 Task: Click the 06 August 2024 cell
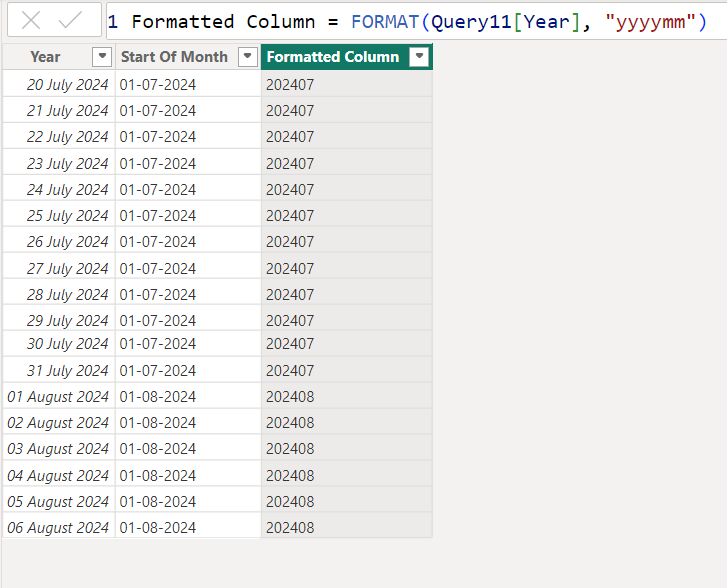(x=58, y=528)
